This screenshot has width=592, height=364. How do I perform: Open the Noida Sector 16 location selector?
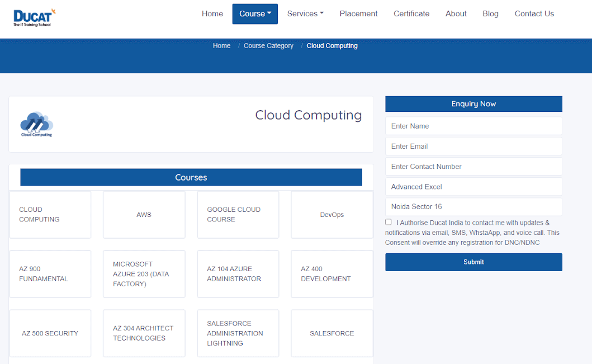click(x=473, y=206)
